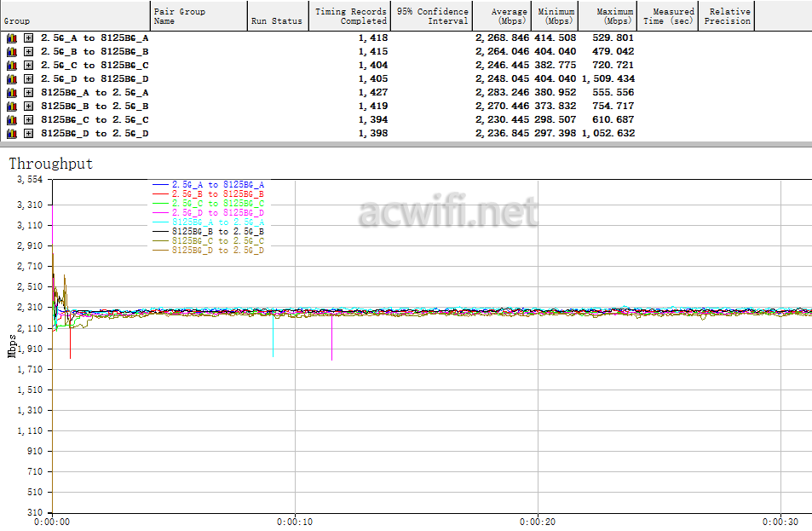The height and width of the screenshot is (531, 812).
Task: Click the 0:00:20 time axis label
Action: point(538,522)
